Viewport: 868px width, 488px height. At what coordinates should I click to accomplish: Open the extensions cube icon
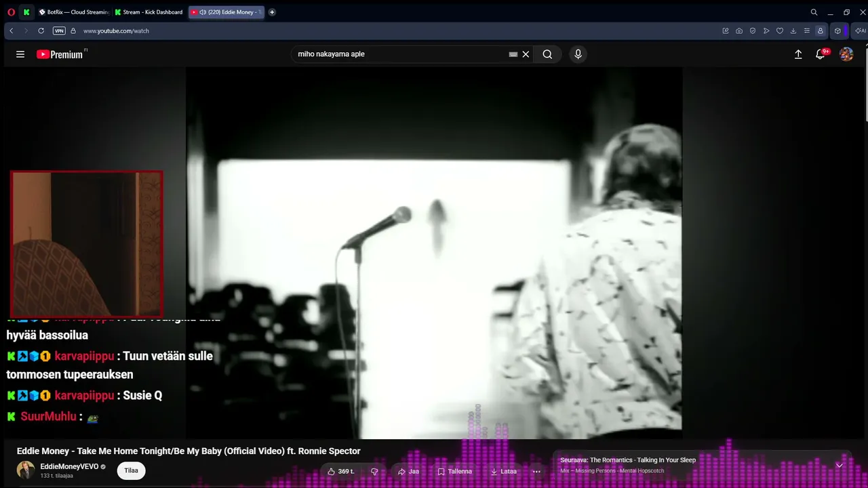click(x=838, y=30)
